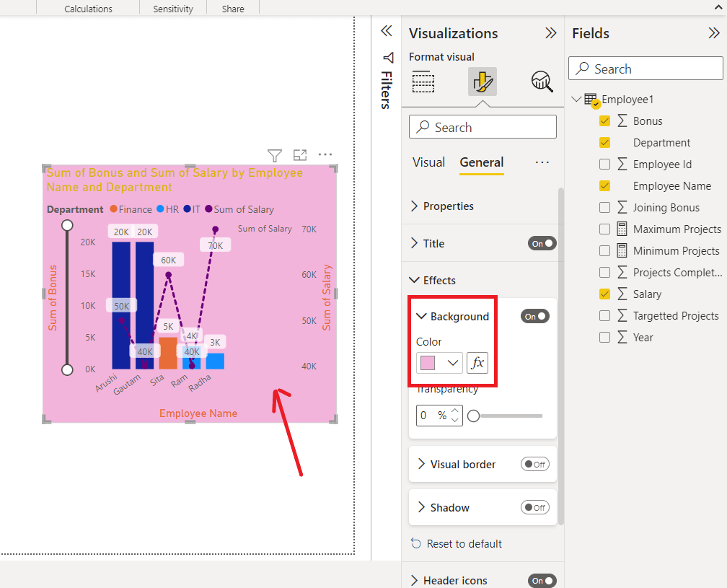Click the More options ellipsis on the visual
This screenshot has height=588, width=727.
[325, 154]
